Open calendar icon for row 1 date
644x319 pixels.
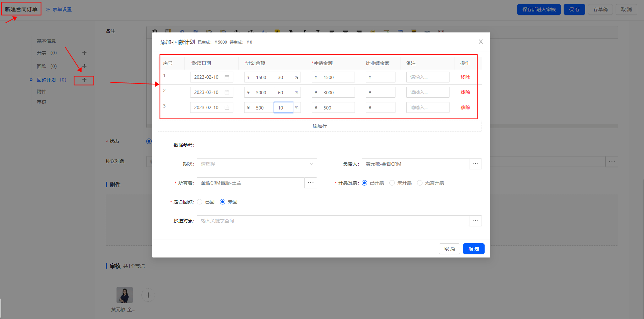click(x=227, y=77)
